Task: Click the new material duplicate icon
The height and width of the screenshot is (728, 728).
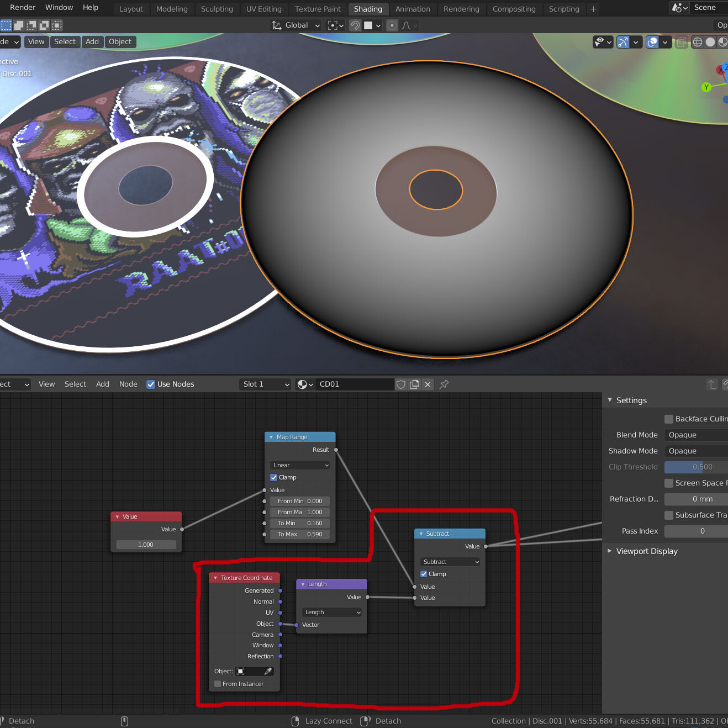Action: tap(414, 384)
